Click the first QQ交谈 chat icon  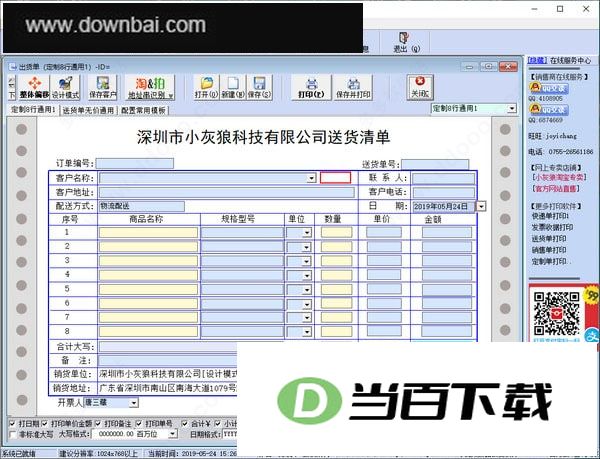click(549, 88)
